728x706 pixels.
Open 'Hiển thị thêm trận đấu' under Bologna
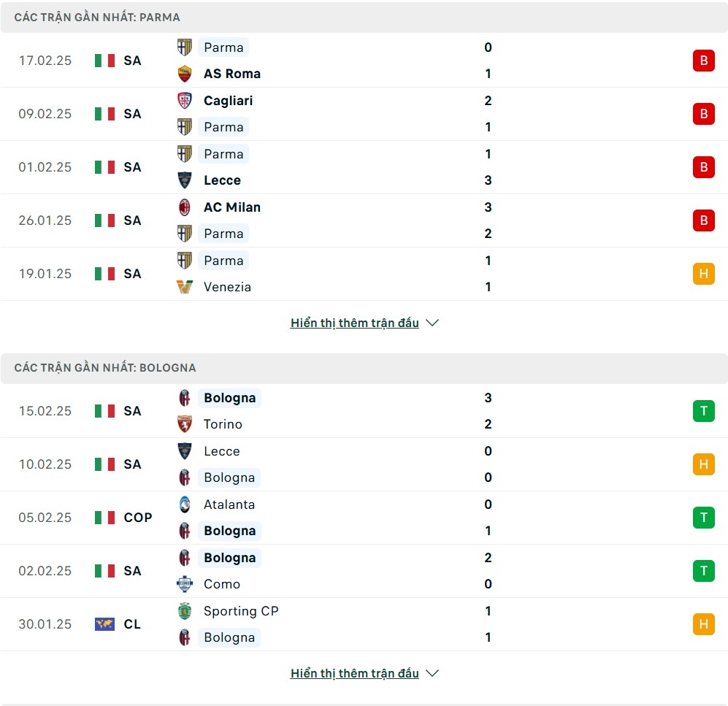click(x=354, y=673)
